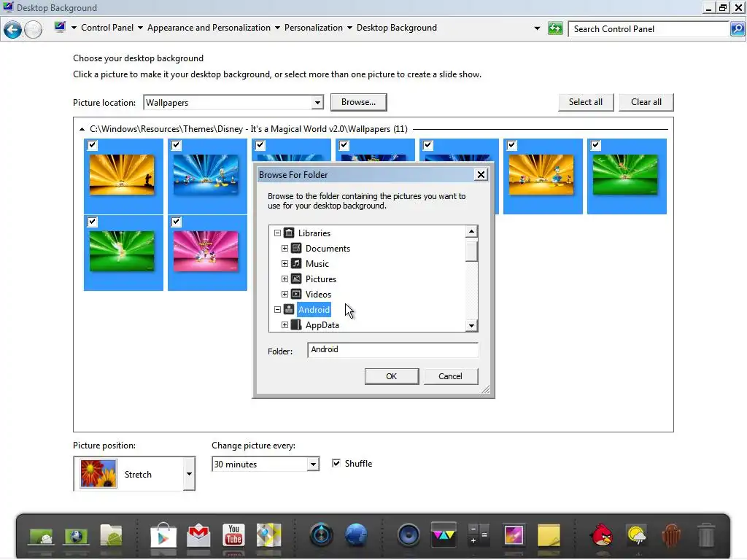
Task: Uncheck the third wallpaper in the top row
Action: point(260,145)
